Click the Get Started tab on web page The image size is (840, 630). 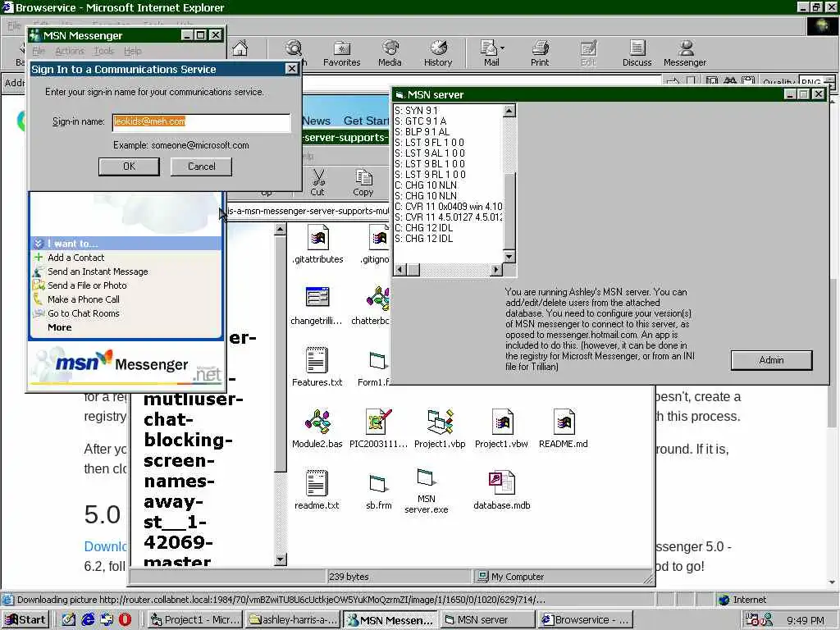[x=366, y=121]
